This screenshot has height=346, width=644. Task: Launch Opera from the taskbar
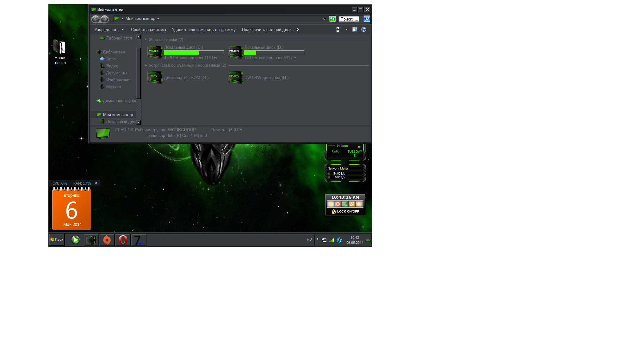tap(123, 240)
